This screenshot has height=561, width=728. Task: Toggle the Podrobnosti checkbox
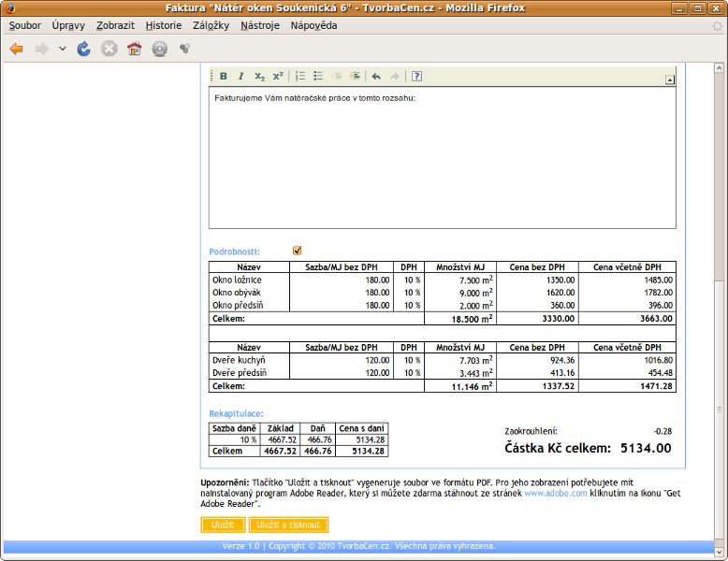click(298, 251)
